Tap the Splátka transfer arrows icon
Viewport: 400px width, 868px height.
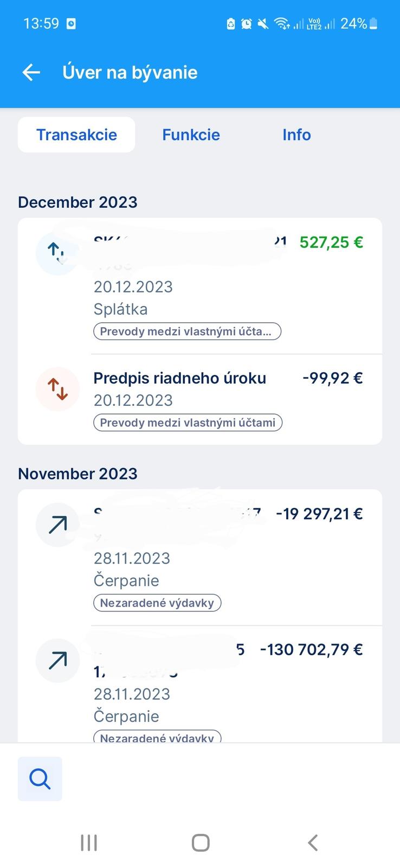57,253
